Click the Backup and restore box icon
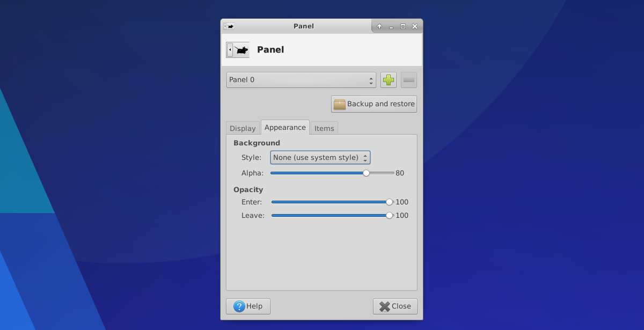 tap(340, 104)
